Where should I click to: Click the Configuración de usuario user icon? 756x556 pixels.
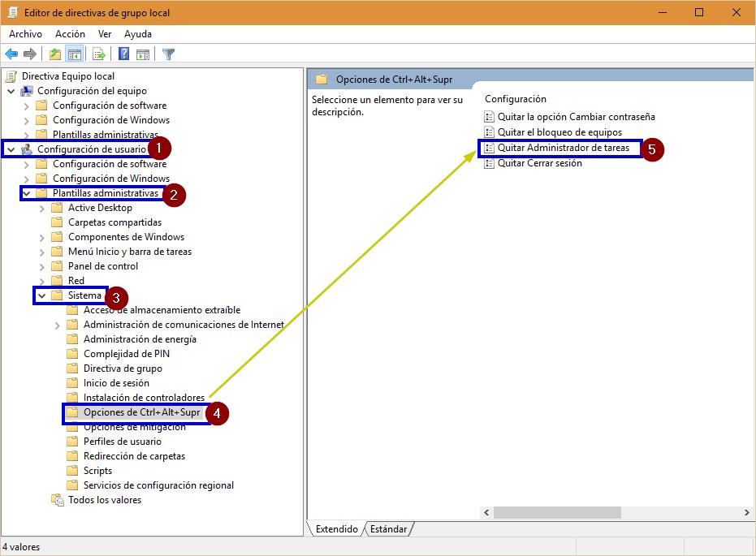click(27, 149)
